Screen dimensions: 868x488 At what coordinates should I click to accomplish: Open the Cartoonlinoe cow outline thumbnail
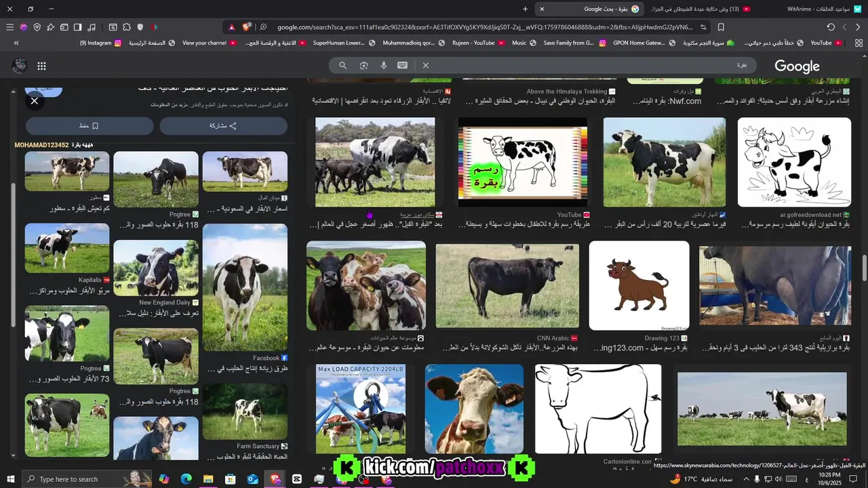pos(598,409)
